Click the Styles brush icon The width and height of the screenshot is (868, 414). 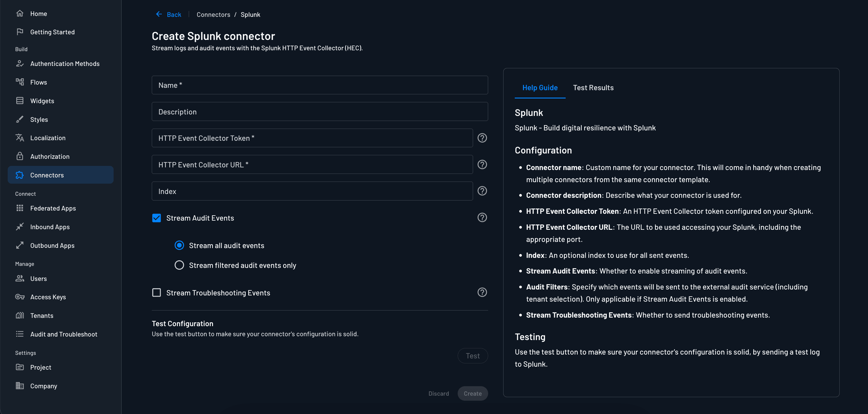click(x=20, y=119)
